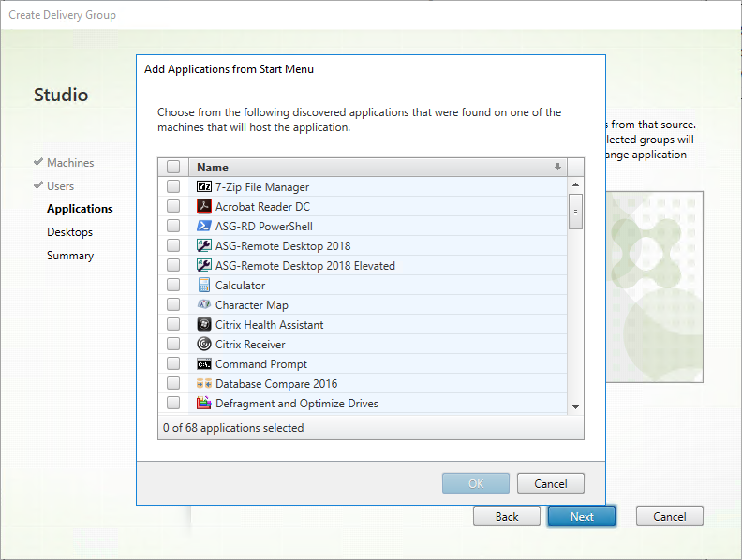Select the Defragment and Optimize Drives checkbox

173,403
